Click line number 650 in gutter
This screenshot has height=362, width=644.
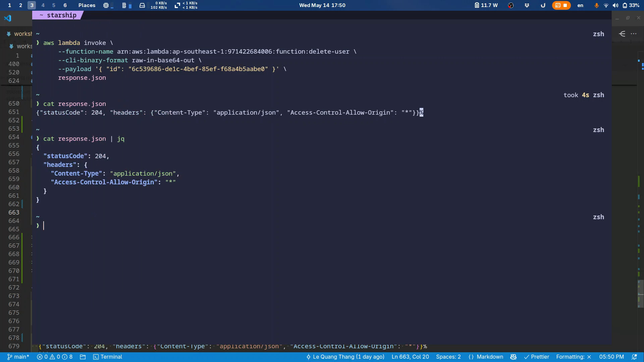[14, 104]
